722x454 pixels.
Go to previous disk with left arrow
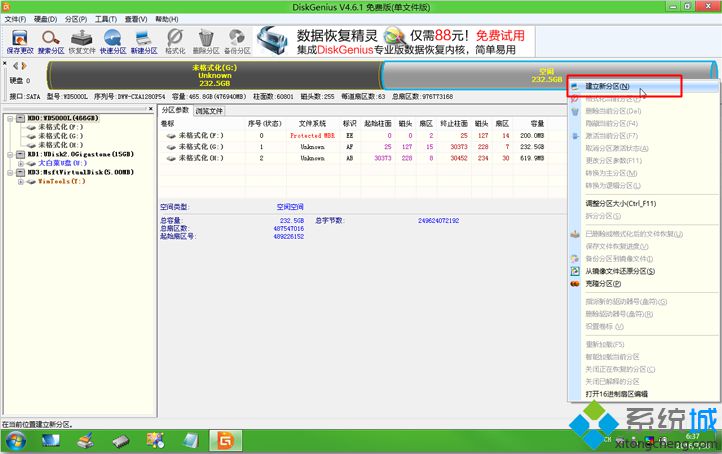click(16, 66)
